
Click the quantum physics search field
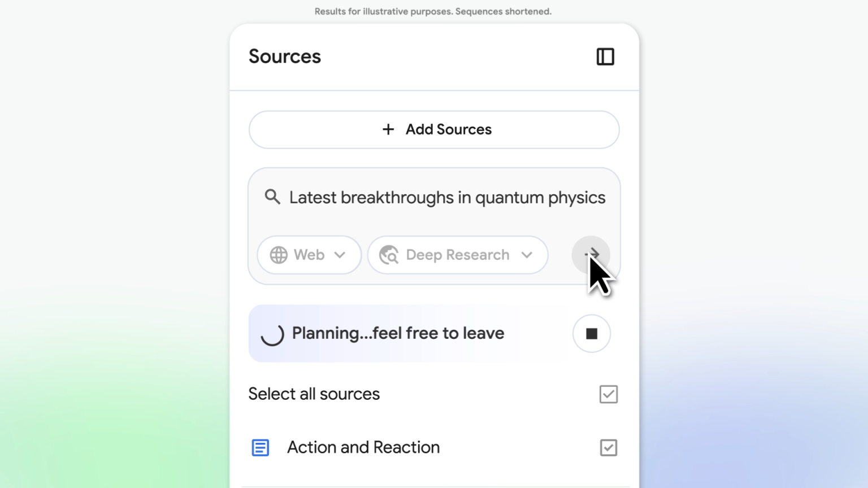pos(447,198)
